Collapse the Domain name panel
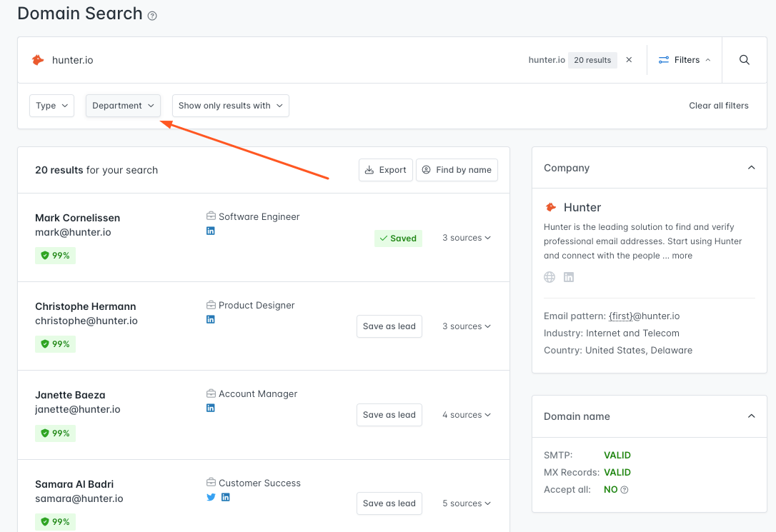Image resolution: width=776 pixels, height=532 pixels. pos(751,416)
